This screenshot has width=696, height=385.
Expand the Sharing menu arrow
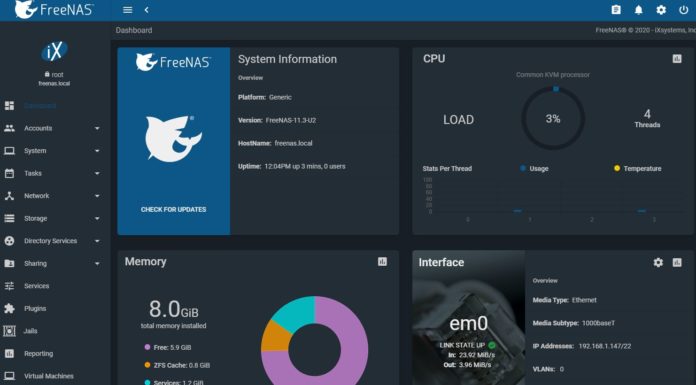[97, 263]
